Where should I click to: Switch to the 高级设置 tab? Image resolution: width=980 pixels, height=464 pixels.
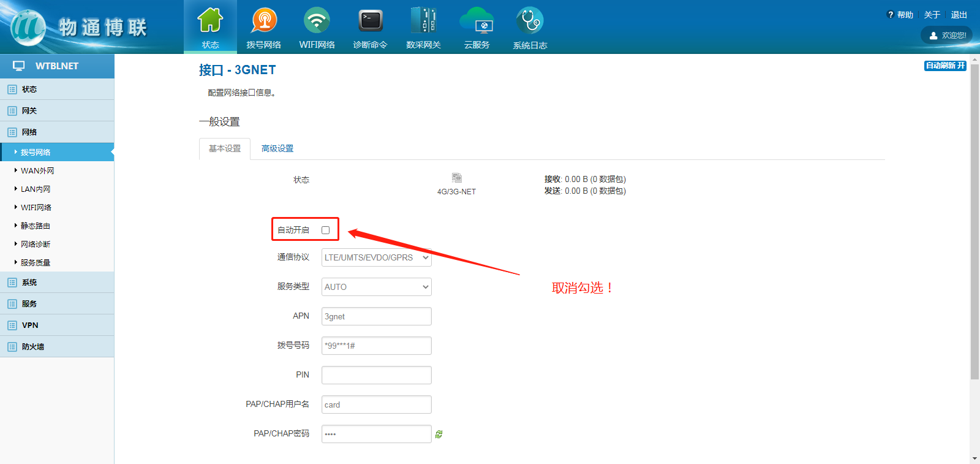[x=277, y=149]
